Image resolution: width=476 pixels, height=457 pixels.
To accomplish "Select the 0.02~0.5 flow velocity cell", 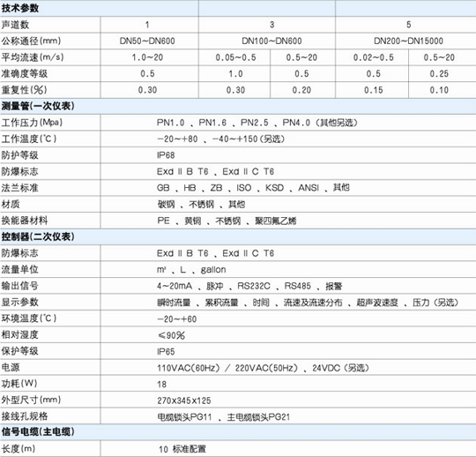I will click(x=374, y=57).
